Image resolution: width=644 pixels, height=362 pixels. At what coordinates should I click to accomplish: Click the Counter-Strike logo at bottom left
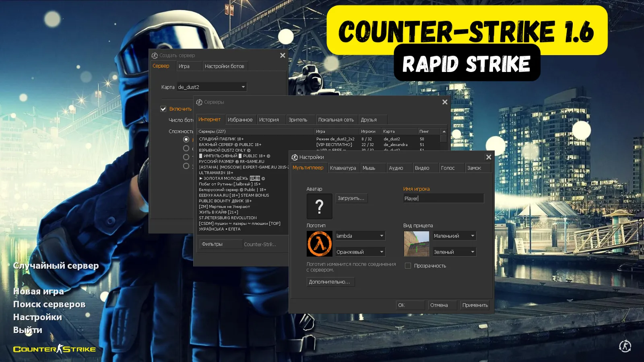(x=55, y=349)
